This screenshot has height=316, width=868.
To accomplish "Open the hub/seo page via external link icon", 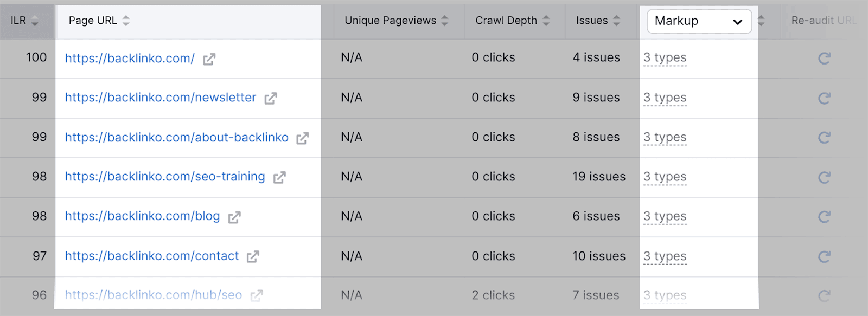I will pos(256,295).
